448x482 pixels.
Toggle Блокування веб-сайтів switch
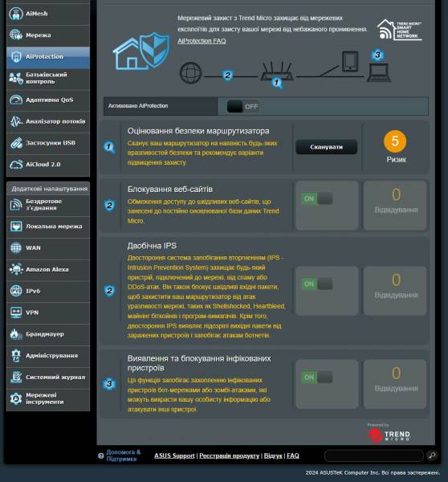coord(317,198)
